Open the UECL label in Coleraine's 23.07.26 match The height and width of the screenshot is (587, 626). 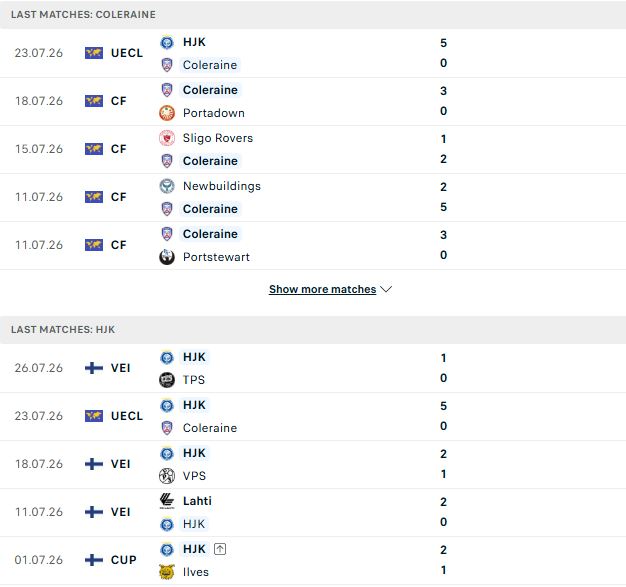[x=127, y=53]
